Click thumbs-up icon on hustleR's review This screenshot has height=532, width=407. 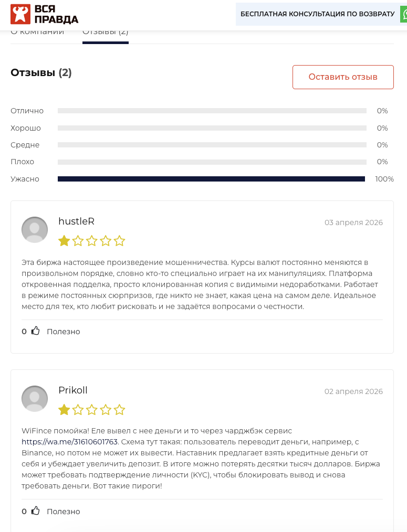pos(36,331)
